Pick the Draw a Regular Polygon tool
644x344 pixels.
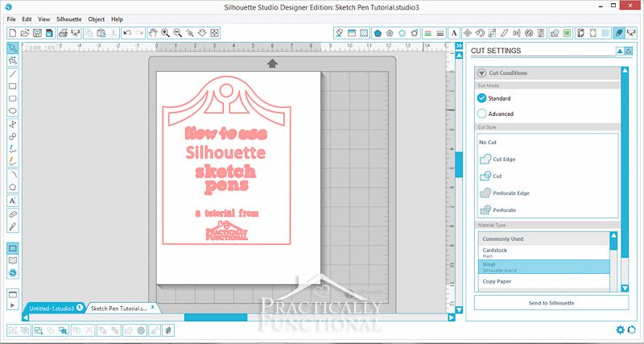pyautogui.click(x=13, y=187)
